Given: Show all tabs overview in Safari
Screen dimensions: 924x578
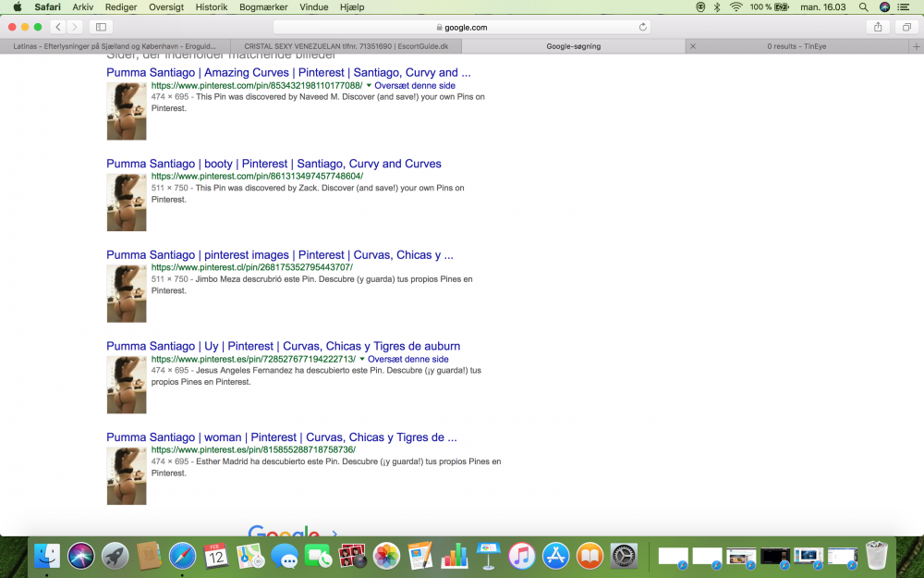Looking at the screenshot, I should [907, 27].
